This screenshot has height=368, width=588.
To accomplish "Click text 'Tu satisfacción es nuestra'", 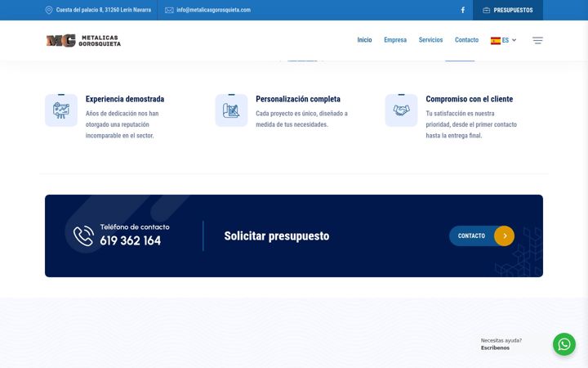I will coord(460,114).
